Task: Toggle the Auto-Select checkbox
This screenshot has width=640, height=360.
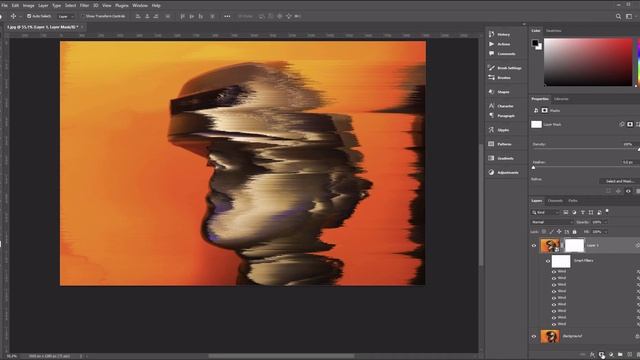Action: pos(29,16)
